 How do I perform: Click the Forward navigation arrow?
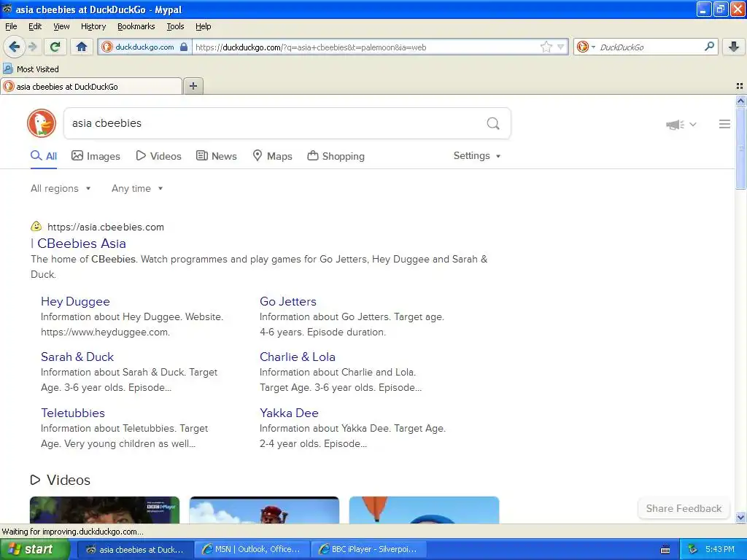tap(32, 47)
